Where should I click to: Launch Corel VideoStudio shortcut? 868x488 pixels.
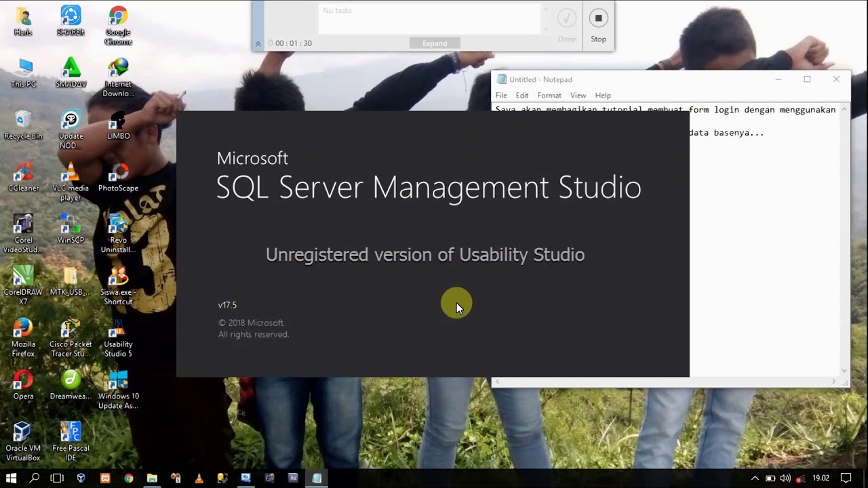tap(23, 235)
